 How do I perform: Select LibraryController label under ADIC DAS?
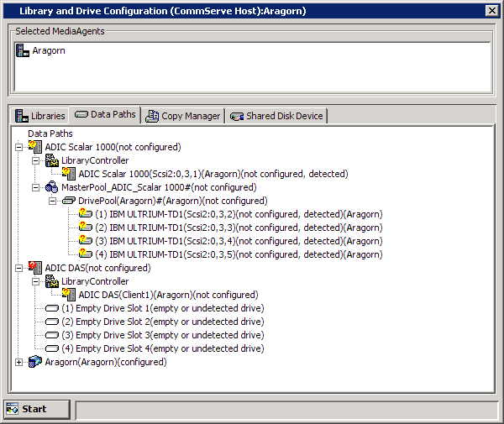(95, 281)
